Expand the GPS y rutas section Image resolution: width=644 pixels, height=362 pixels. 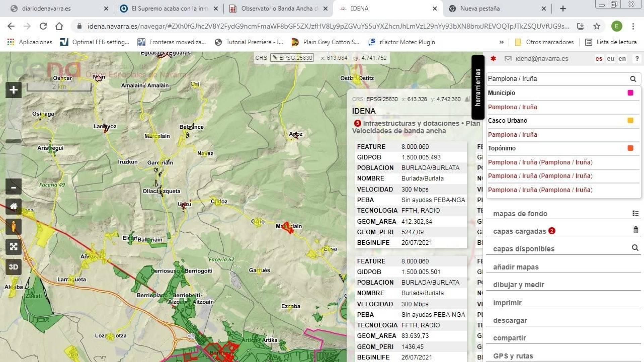(x=513, y=356)
